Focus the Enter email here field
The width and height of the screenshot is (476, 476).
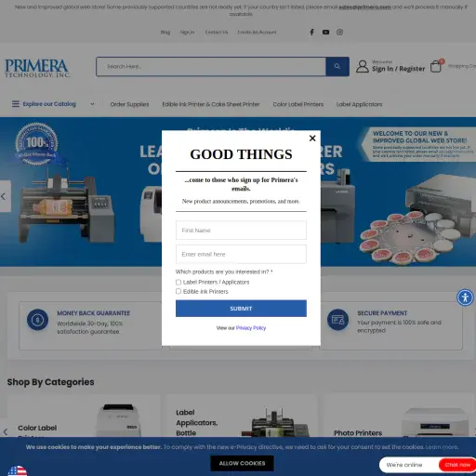tap(241, 254)
